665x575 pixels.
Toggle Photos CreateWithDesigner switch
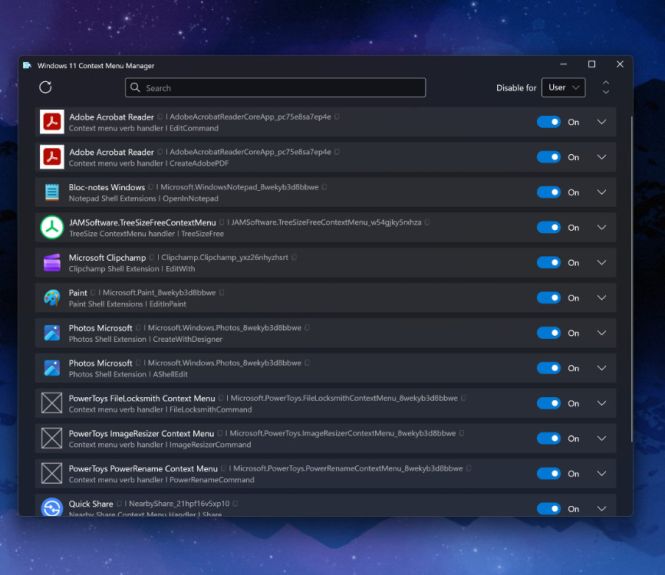(548, 333)
